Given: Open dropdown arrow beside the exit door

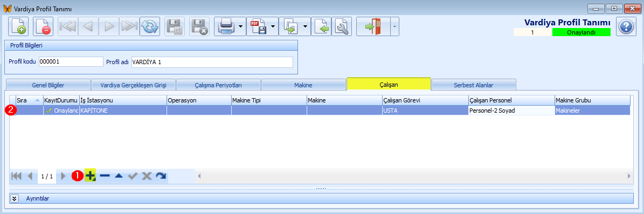Looking at the screenshot, I should [x=394, y=27].
